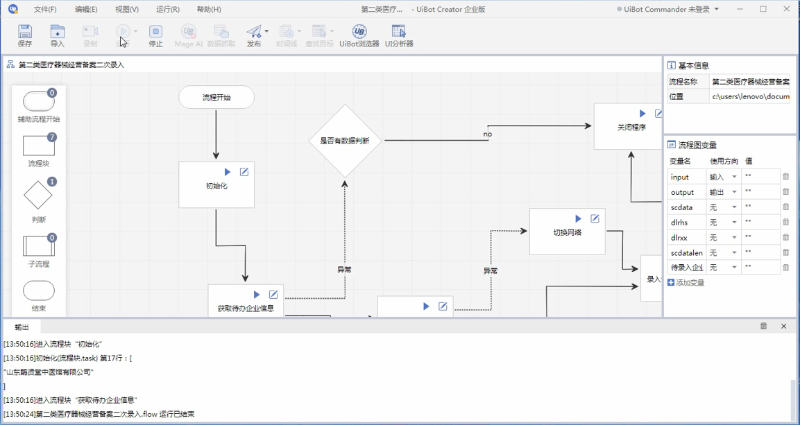Select the 结束 palette shape

tap(39, 291)
